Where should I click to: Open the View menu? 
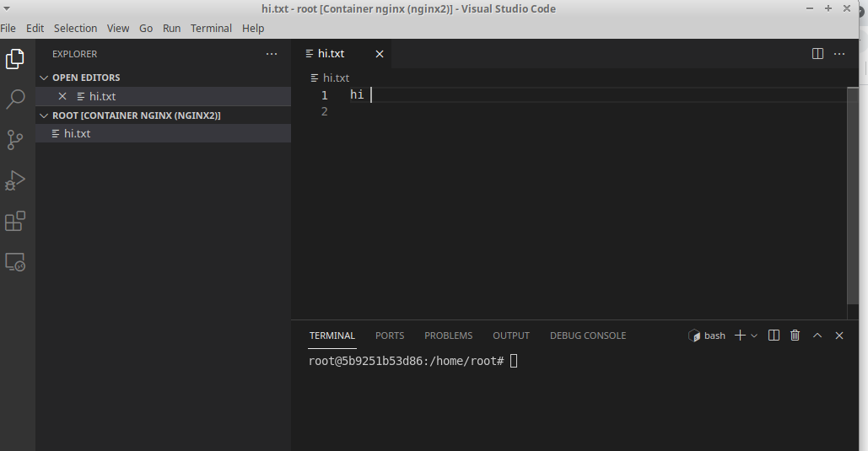(118, 28)
